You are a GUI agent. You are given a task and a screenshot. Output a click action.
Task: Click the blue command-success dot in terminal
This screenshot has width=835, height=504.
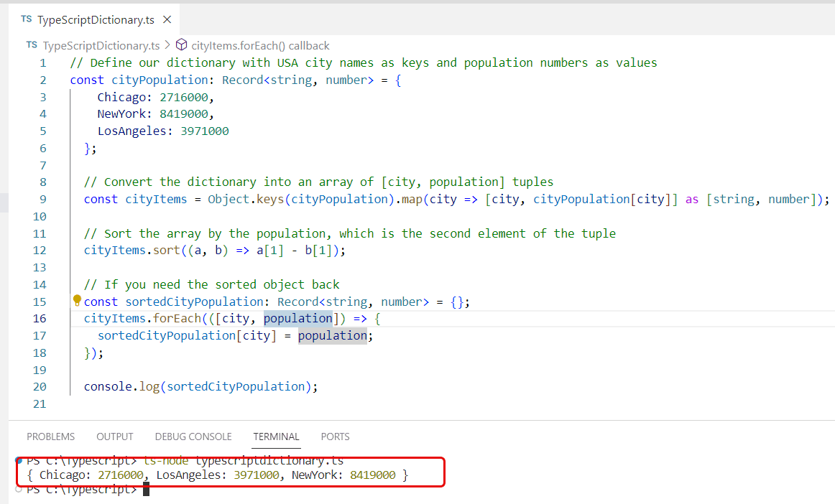click(19, 460)
